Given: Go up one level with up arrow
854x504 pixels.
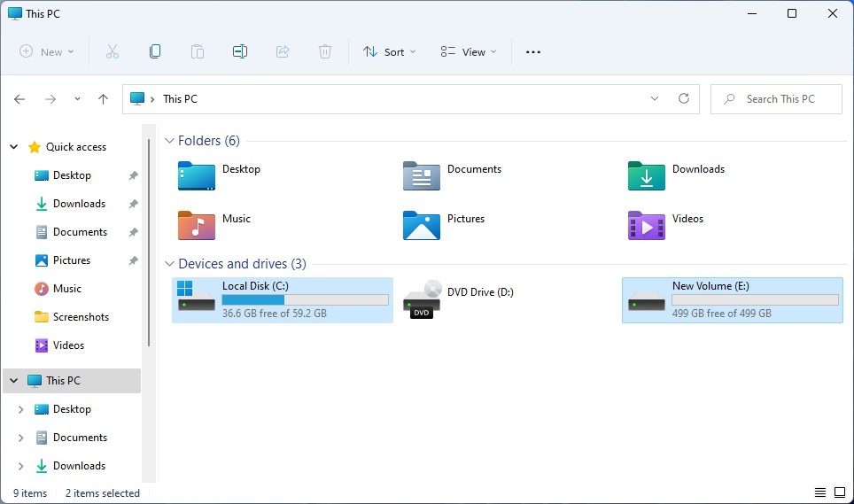Looking at the screenshot, I should [103, 99].
